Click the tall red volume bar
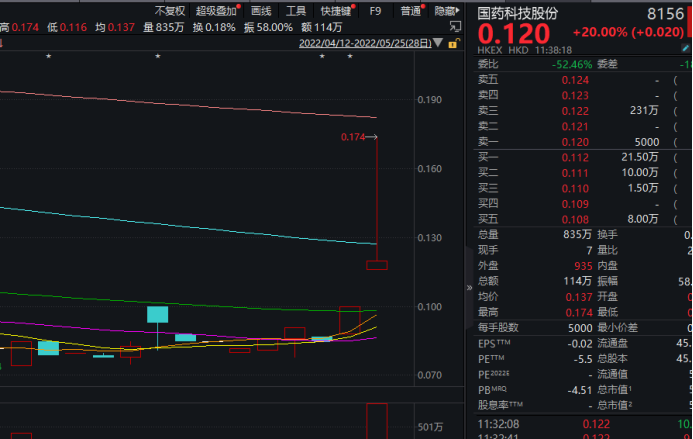This screenshot has height=439, width=693. click(377, 421)
